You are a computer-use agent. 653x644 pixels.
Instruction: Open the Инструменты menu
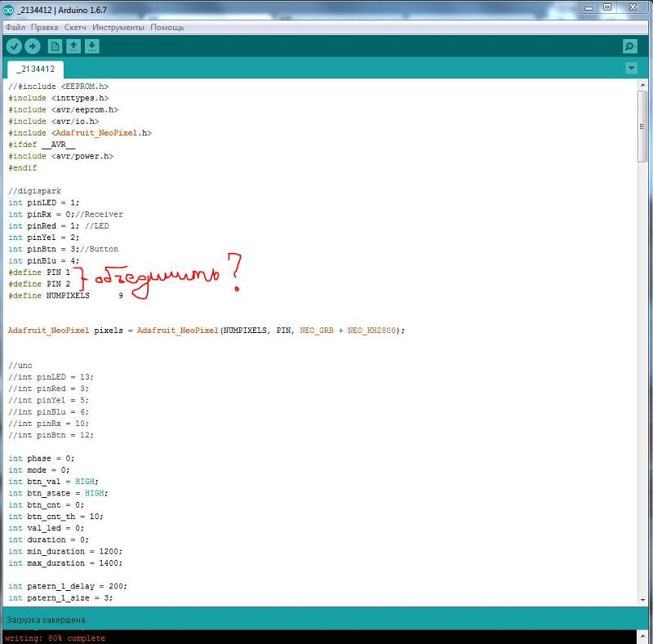118,27
